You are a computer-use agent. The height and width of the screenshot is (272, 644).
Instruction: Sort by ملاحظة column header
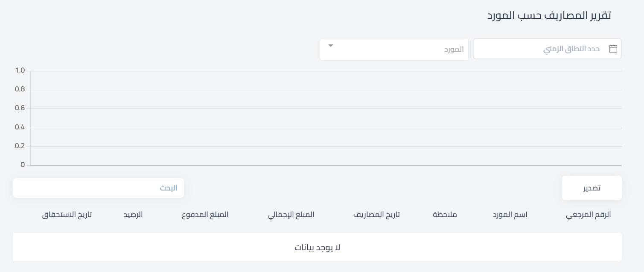coord(445,214)
